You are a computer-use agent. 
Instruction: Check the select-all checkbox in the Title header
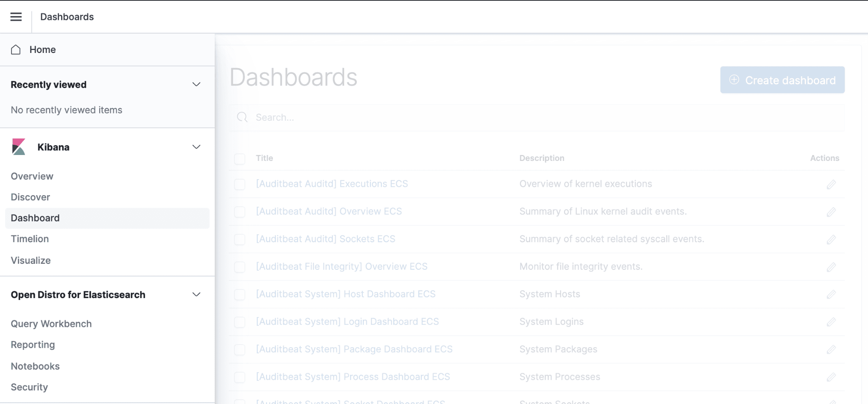click(239, 159)
